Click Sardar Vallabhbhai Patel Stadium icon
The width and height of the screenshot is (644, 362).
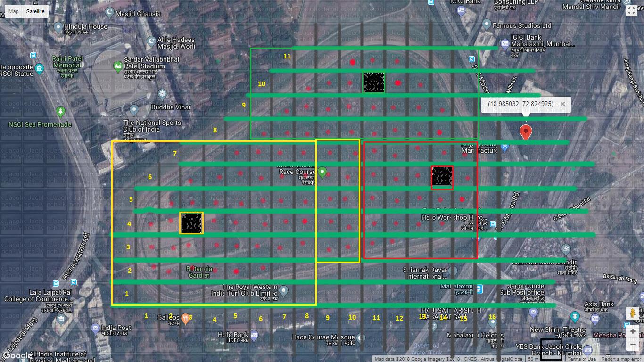click(118, 67)
